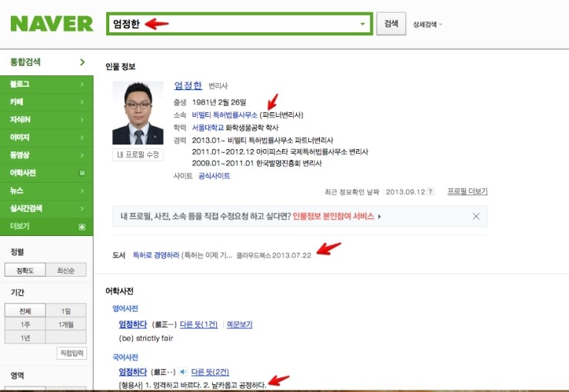Click the question mark help icon beside 2013.09.12
Screen dimensions: 569x392
tap(431, 191)
